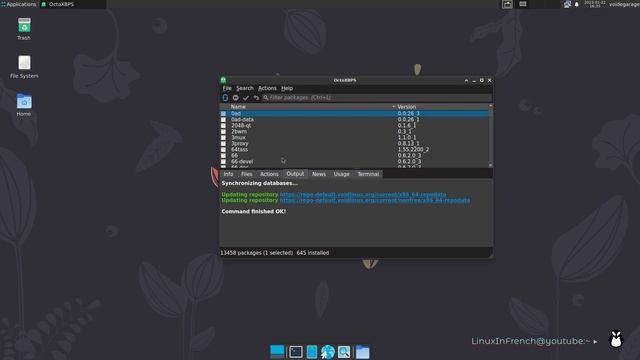Open the folder icon in the dock
Screen dimensions: 640x360
362,352
